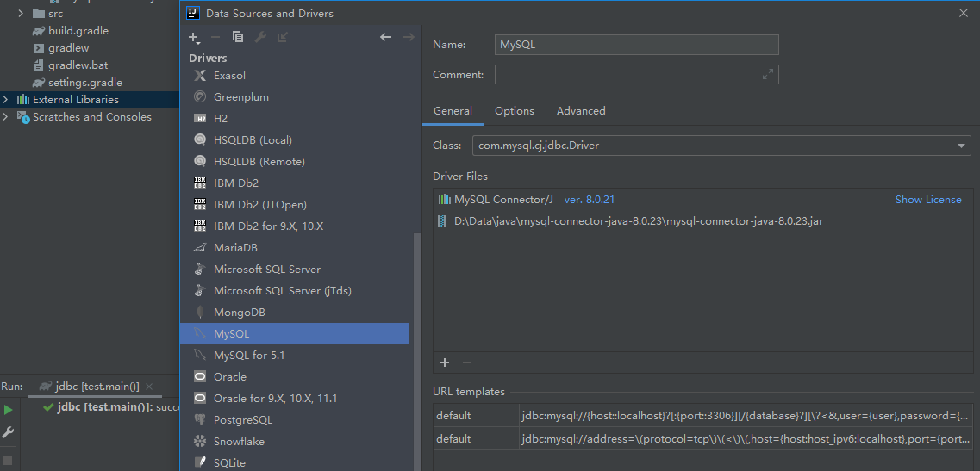
Task: Click the wrench settings icon in toolbar
Action: [x=260, y=38]
